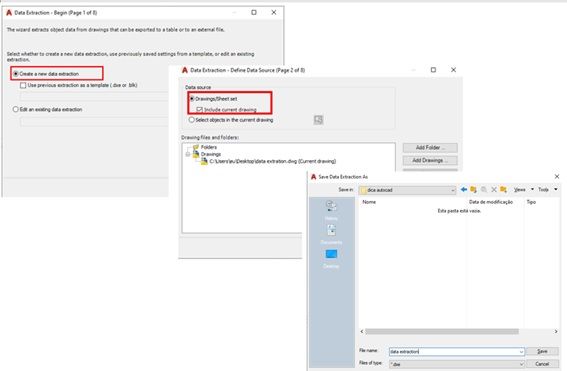Image resolution: width=567 pixels, height=371 pixels.
Task: Close the Save Data Extraction As dialog
Action: click(x=557, y=176)
